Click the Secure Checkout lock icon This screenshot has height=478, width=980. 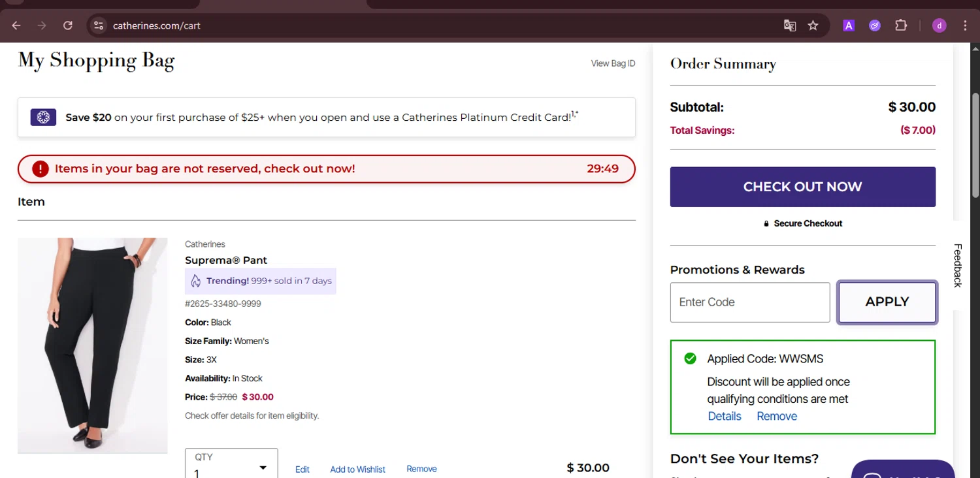click(x=766, y=223)
